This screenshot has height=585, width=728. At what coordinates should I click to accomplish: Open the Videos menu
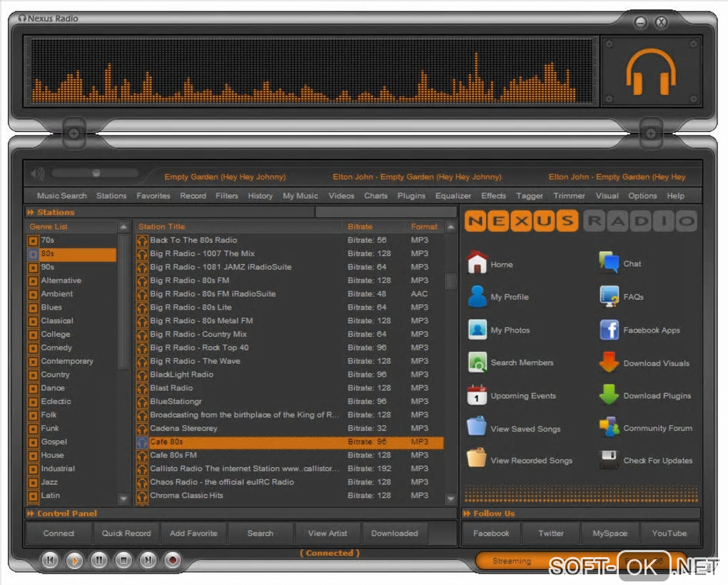[x=341, y=196]
